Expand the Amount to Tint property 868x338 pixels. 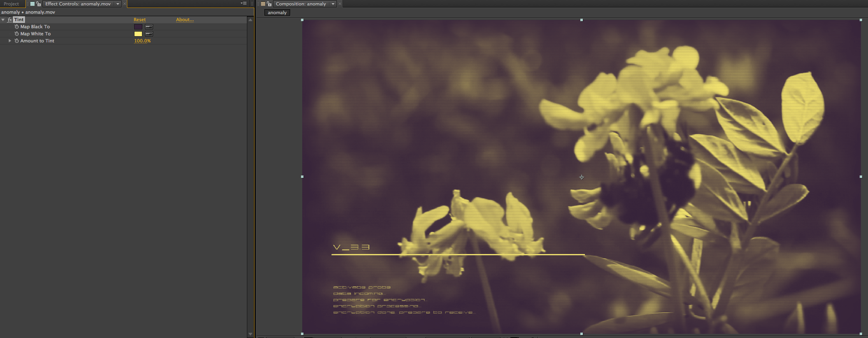10,41
